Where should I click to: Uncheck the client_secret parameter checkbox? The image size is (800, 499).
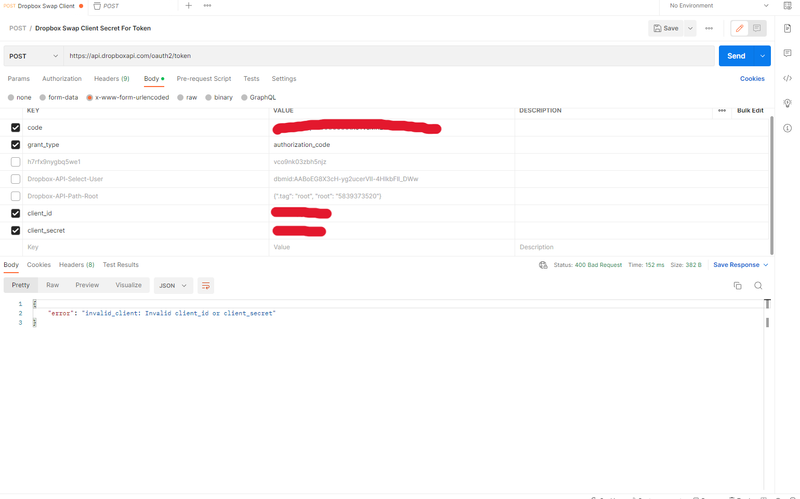15,231
